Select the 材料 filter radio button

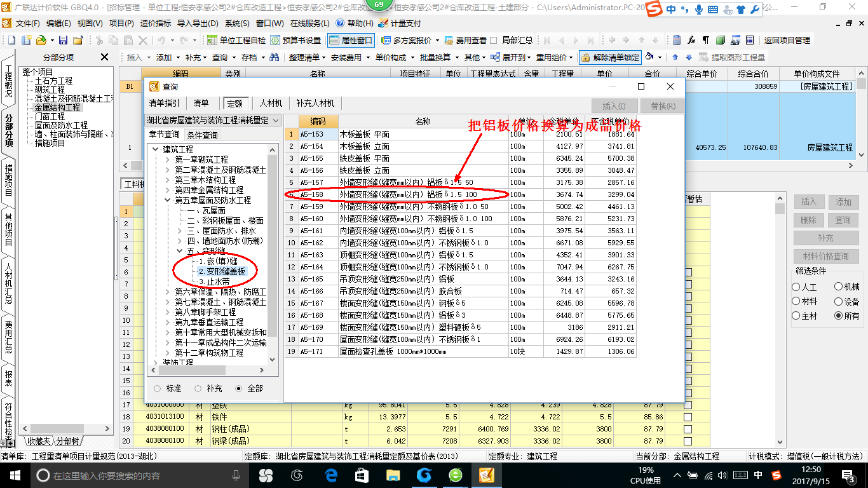point(796,302)
